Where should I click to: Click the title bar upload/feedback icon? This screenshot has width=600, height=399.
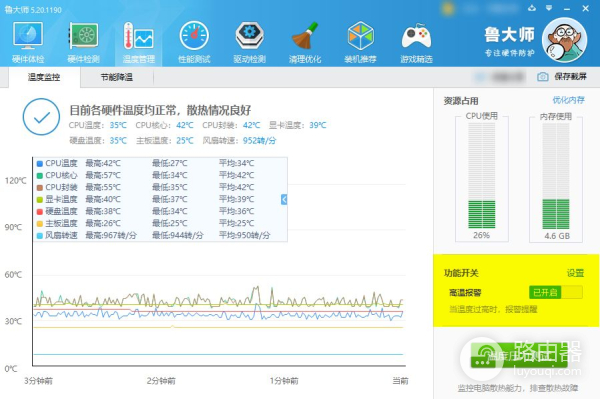(532, 8)
